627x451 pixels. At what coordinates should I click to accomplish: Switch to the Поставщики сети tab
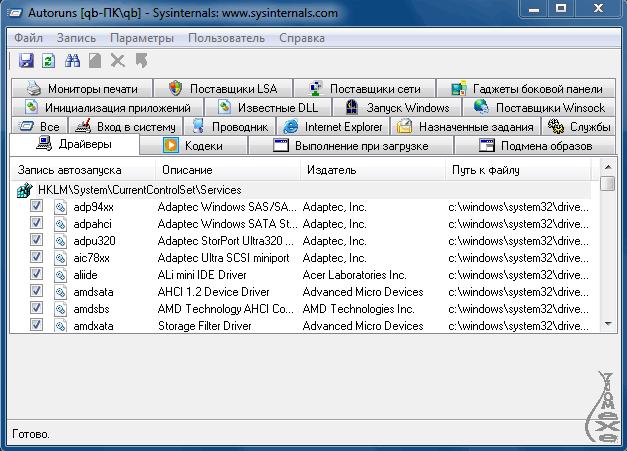(364, 88)
